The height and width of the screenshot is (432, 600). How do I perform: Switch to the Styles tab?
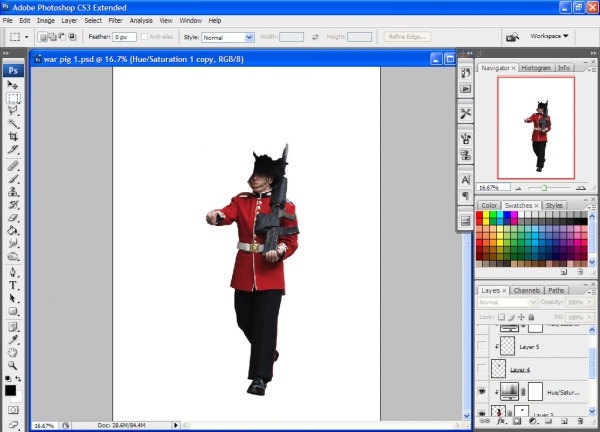(554, 205)
